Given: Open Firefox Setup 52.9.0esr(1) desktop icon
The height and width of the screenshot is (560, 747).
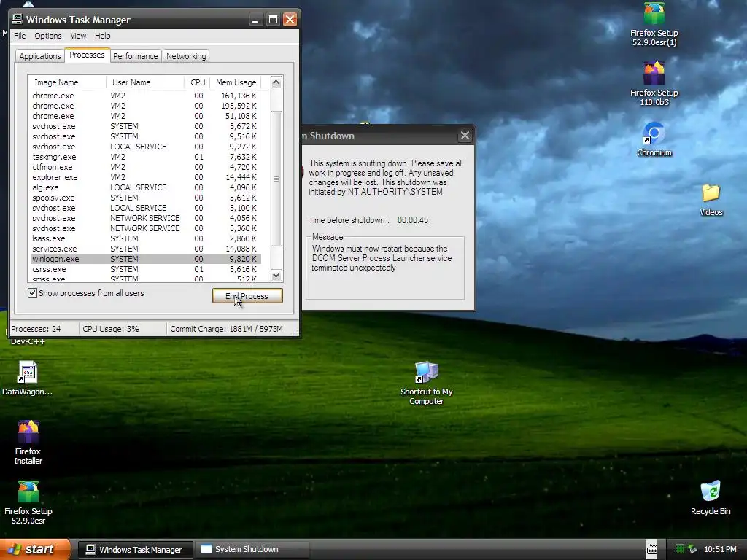Looking at the screenshot, I should click(654, 24).
